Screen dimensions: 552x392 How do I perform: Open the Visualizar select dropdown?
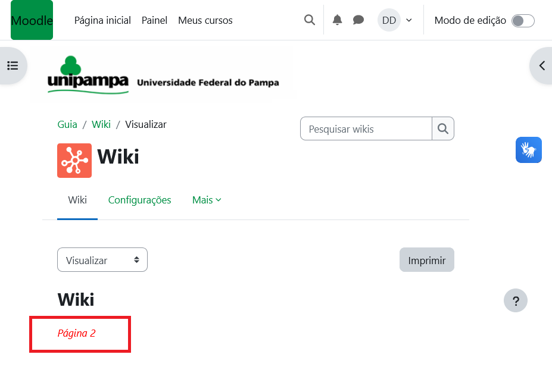tap(102, 260)
